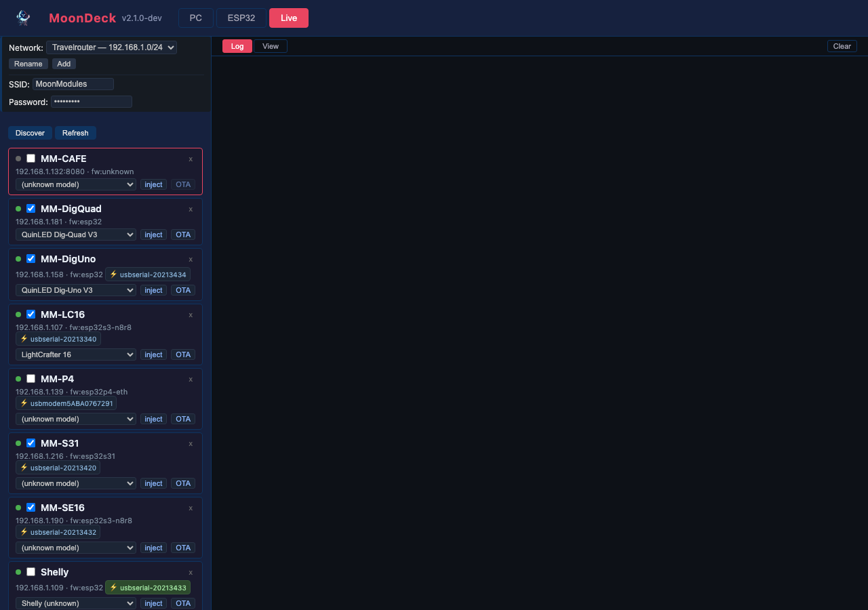Start OTA update for MM-DigUno

pyautogui.click(x=183, y=290)
